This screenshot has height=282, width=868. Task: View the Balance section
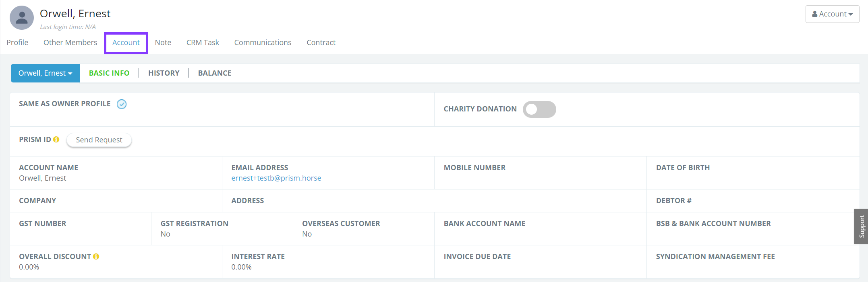(215, 73)
